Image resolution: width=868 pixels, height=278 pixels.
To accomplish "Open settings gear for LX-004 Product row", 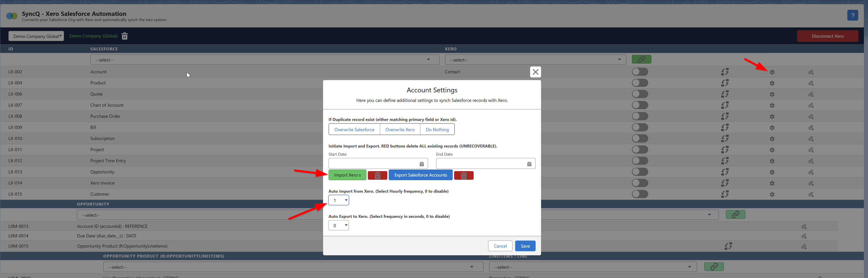I will point(772,83).
